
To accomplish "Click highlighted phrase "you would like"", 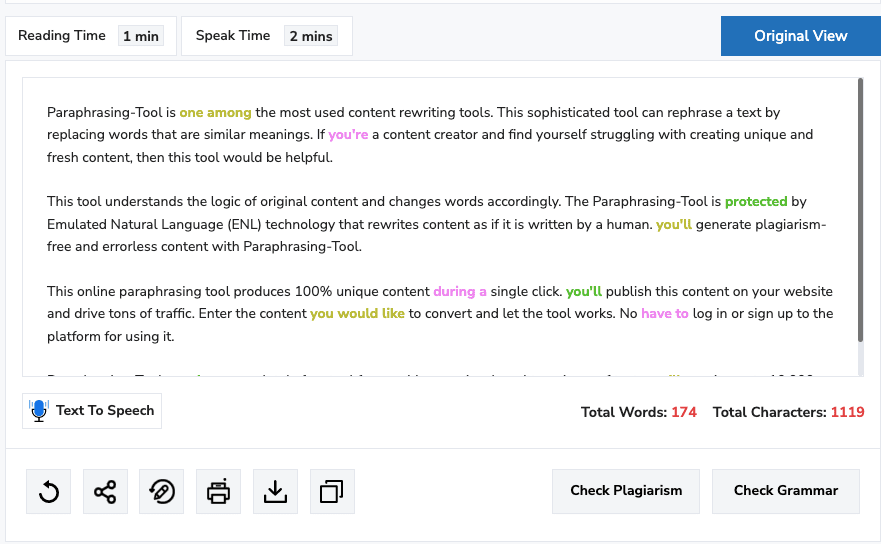I will click(x=357, y=314).
